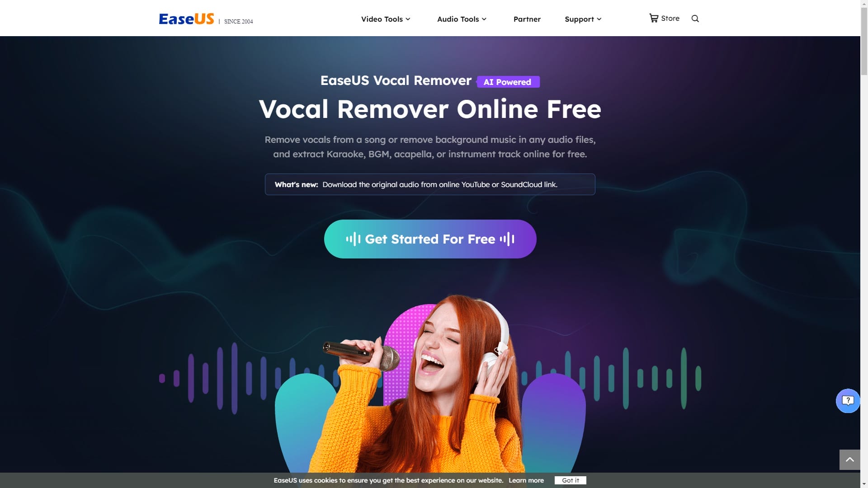Click the What's new announcement bar

(430, 184)
